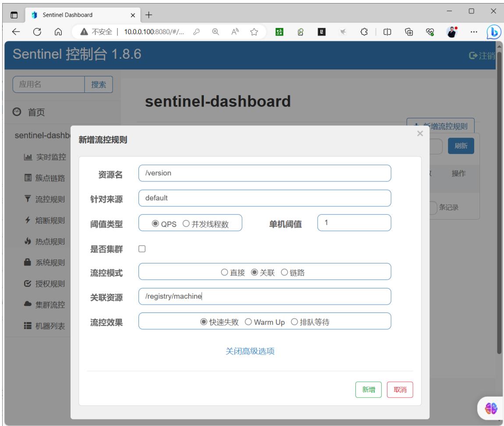Click the green extension icon in toolbar

click(279, 32)
